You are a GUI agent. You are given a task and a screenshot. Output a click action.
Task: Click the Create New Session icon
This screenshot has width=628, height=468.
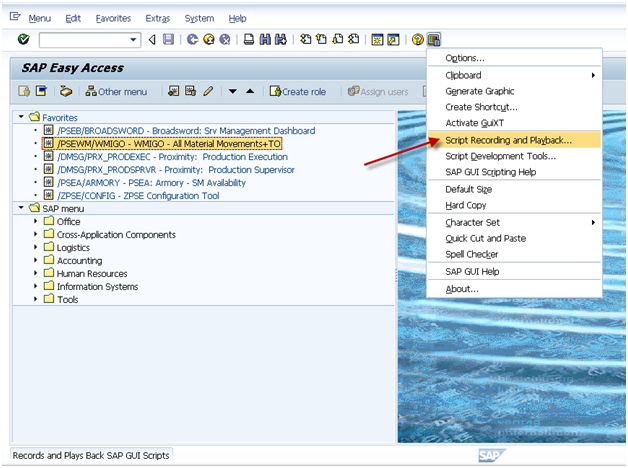pyautogui.click(x=377, y=40)
